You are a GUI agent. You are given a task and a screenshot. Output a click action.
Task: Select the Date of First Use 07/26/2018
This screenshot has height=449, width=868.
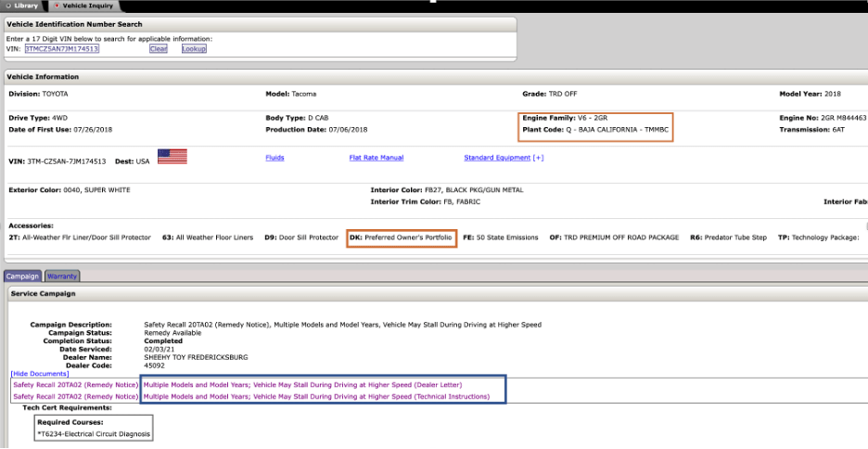click(x=60, y=130)
